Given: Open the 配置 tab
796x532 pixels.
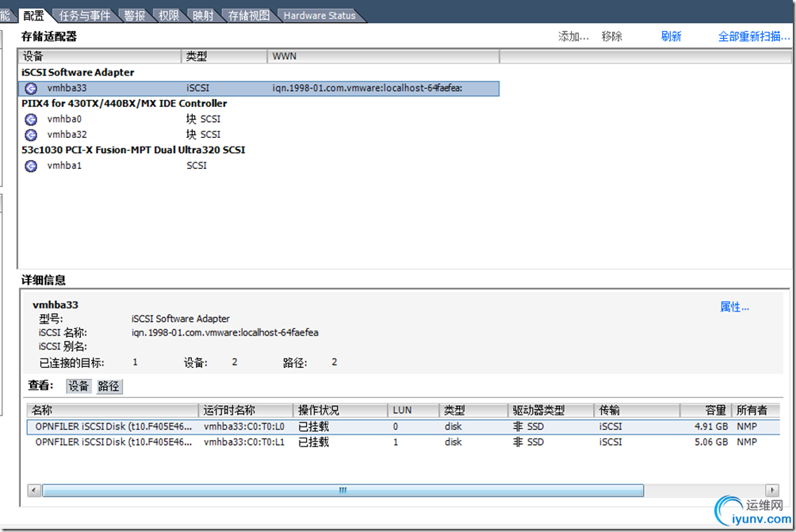Looking at the screenshot, I should (33, 16).
